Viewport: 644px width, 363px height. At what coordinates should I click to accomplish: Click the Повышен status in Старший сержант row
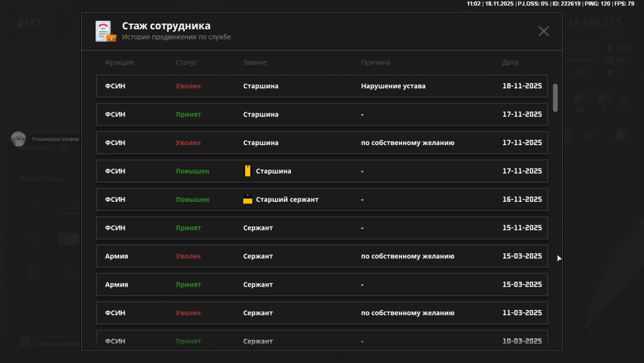click(192, 199)
